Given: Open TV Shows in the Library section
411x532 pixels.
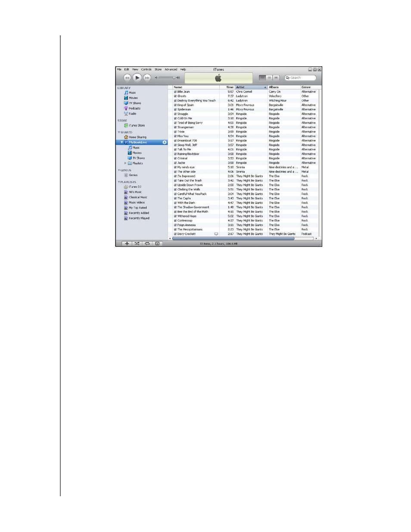Looking at the screenshot, I should tap(132, 103).
